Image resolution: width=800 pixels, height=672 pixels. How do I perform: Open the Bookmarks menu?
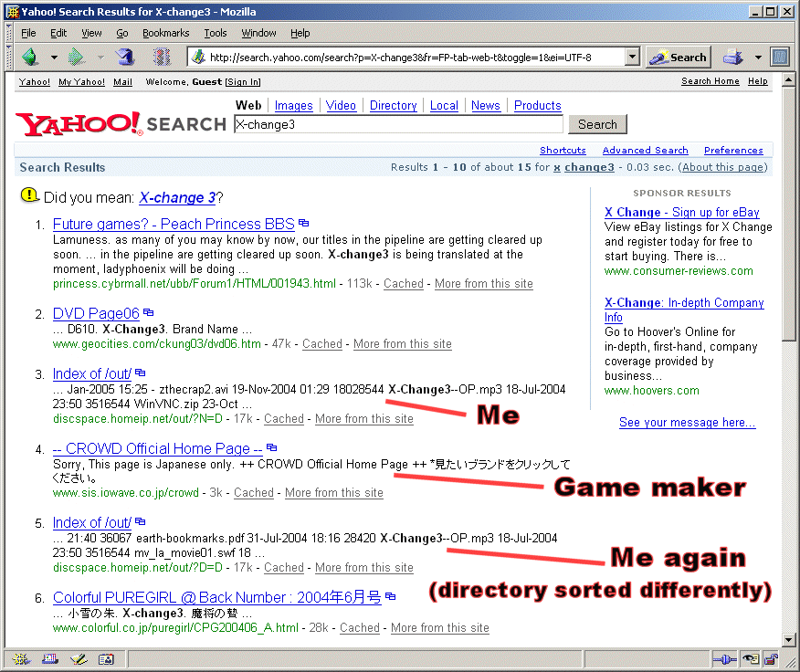165,33
